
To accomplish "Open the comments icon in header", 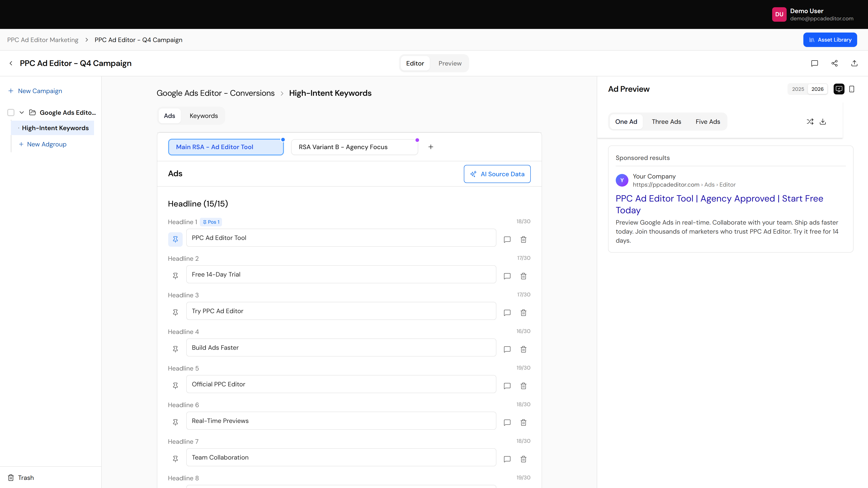I will pos(814,63).
